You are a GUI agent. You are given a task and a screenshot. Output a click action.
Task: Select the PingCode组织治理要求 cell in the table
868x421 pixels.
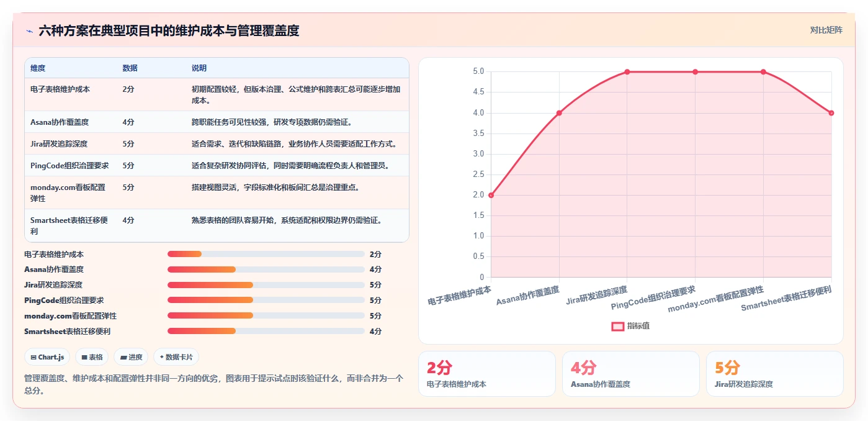click(x=69, y=166)
